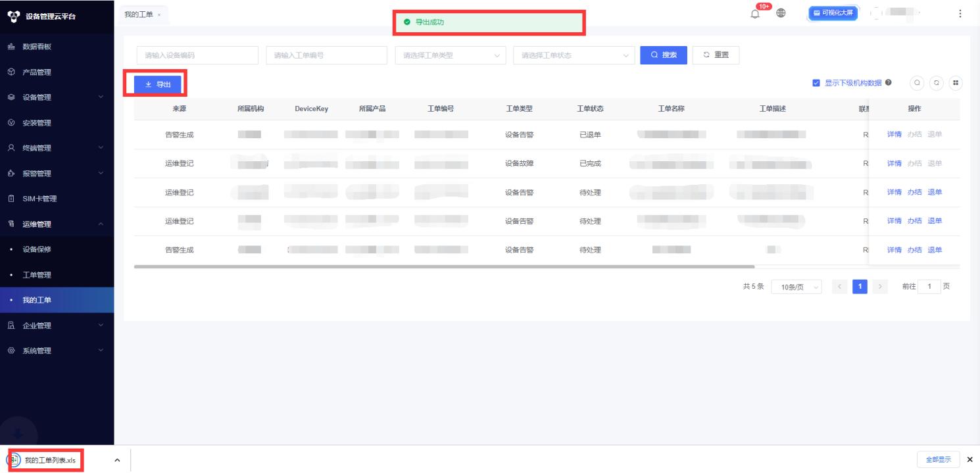Collapse the 运维管理 sidebar menu
This screenshot has width=980, height=473.
[x=57, y=224]
